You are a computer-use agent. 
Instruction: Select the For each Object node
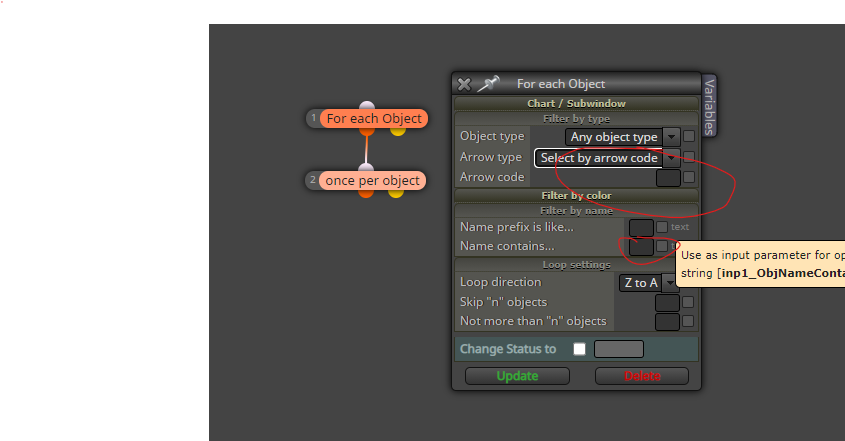(x=374, y=119)
